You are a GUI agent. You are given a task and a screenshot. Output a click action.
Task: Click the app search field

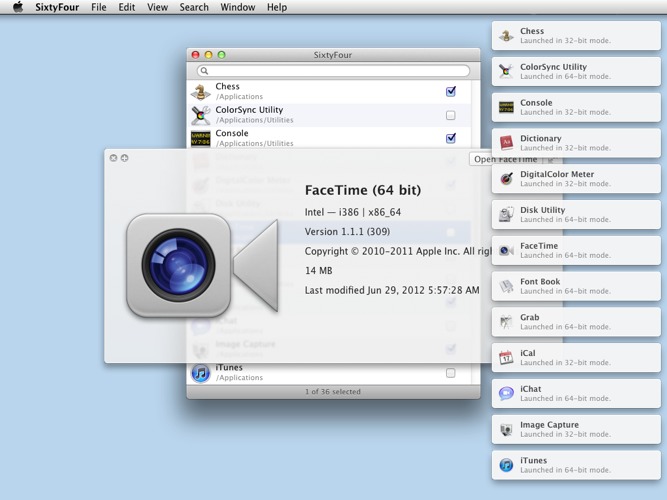point(335,71)
